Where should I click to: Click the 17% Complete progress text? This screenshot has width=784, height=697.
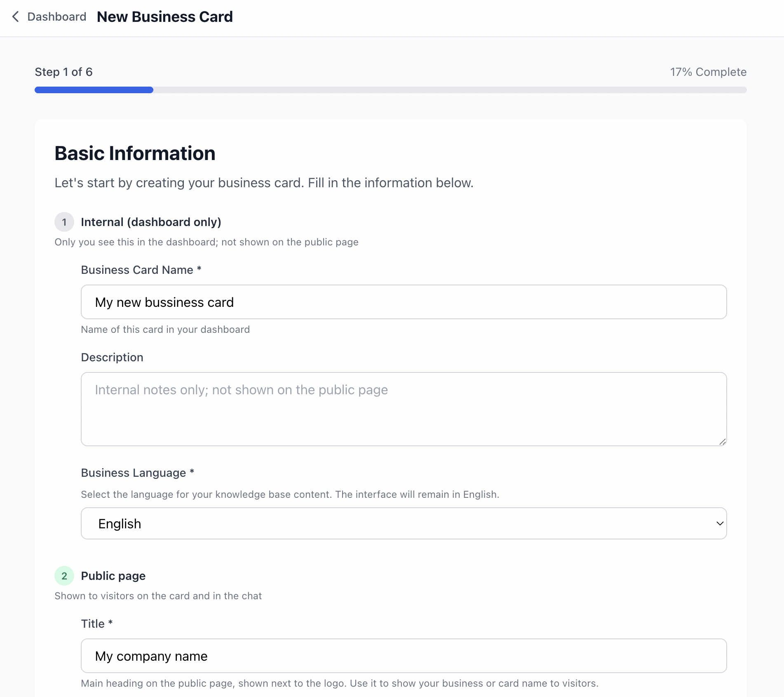(x=708, y=72)
